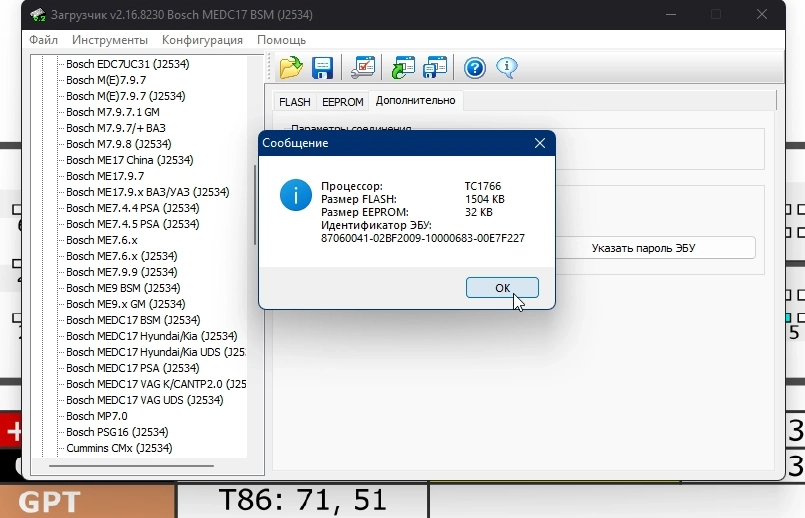Select Bosch MEDC17 BSM (J2534) entry
Image resolution: width=805 pixels, height=518 pixels.
(x=133, y=320)
